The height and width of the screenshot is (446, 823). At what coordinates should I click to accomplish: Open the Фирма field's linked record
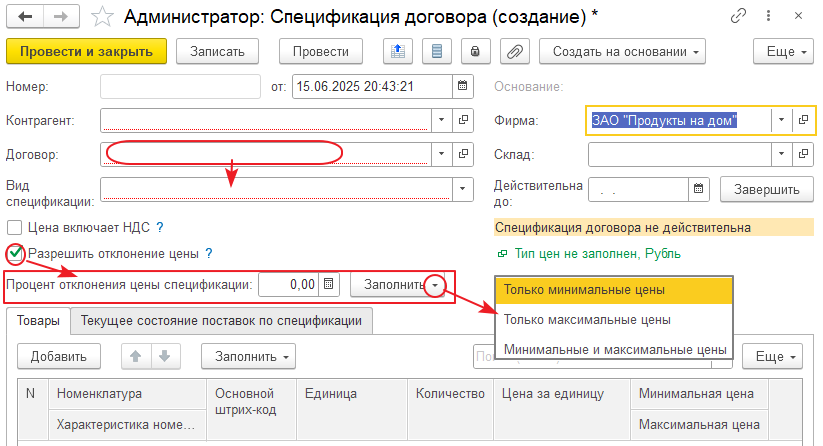(x=802, y=121)
